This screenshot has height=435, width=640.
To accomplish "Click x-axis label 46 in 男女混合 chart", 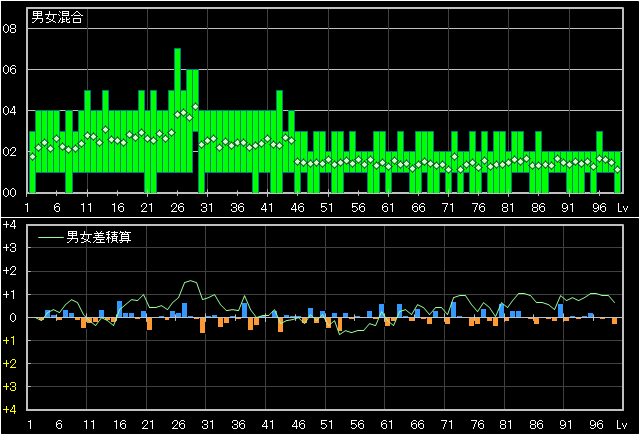I will click(298, 208).
